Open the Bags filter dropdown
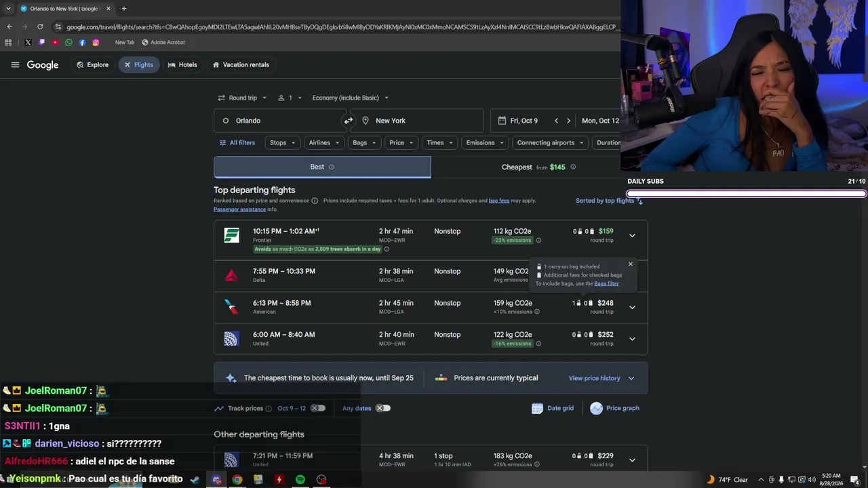The height and width of the screenshot is (488, 868). point(364,142)
